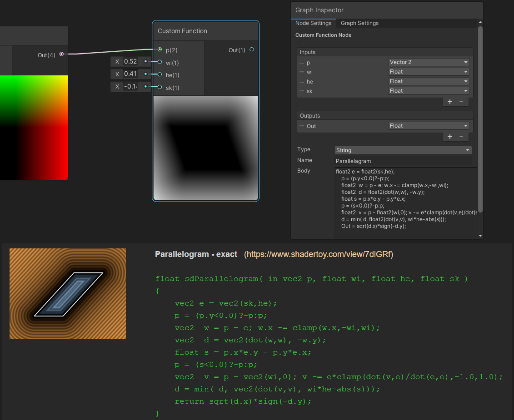Screen dimensions: 514x420
Task: Click the red-green UV color preview
Action: (x=34, y=127)
